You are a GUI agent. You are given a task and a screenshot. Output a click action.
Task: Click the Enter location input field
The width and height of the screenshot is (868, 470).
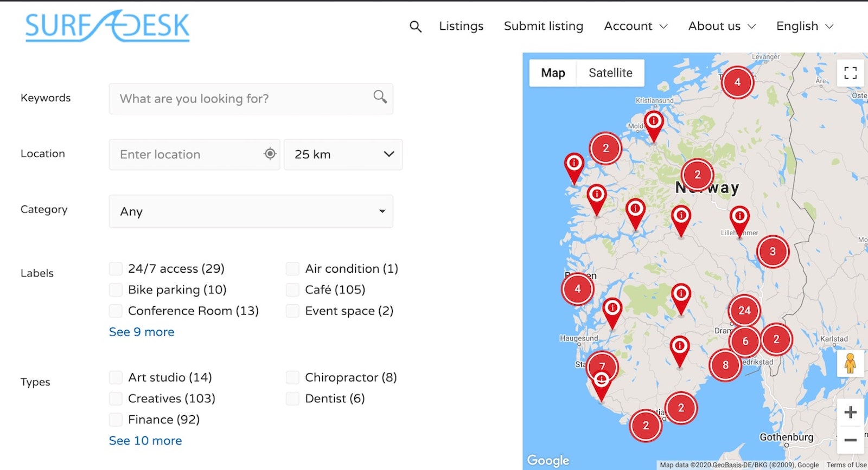[x=187, y=154]
